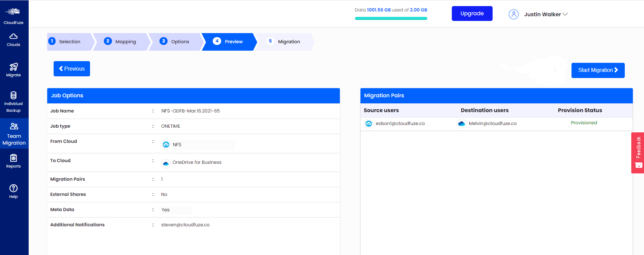This screenshot has width=644, height=255.
Task: Click the Provision Status column header
Action: (x=580, y=110)
